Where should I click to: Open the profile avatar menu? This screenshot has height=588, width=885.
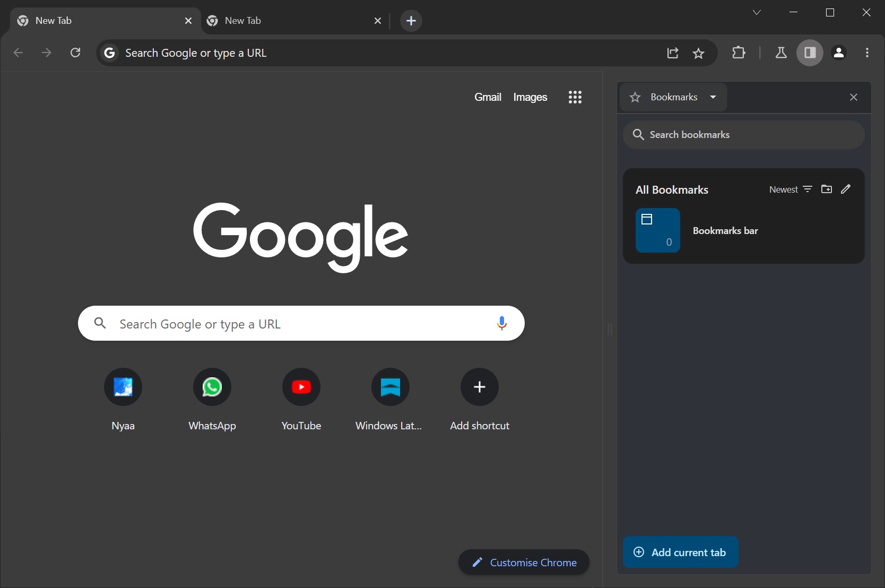point(839,53)
